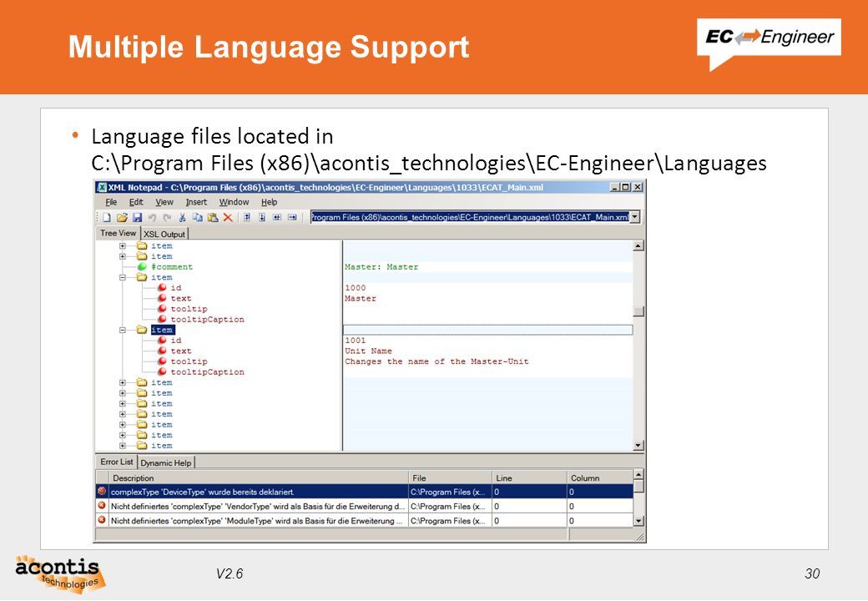Click the error icon of the 'DeviceType' row
Viewport: 868px width, 601px height.
[x=102, y=491]
